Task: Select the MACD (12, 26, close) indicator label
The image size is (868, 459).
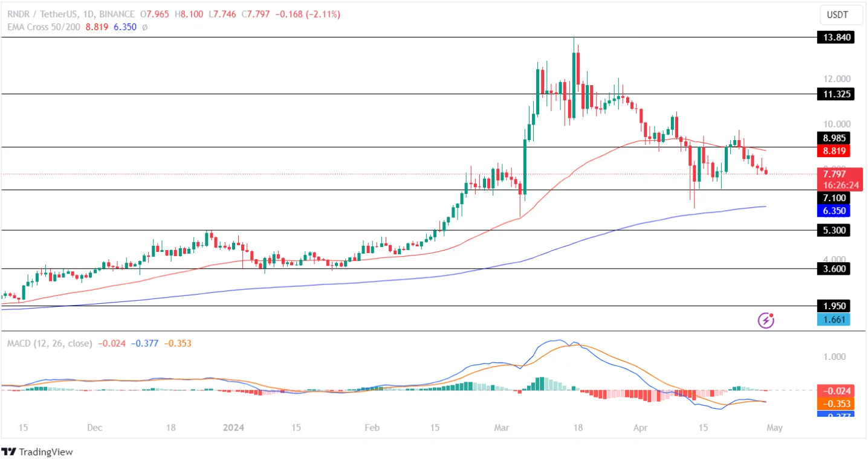Action: click(x=50, y=343)
